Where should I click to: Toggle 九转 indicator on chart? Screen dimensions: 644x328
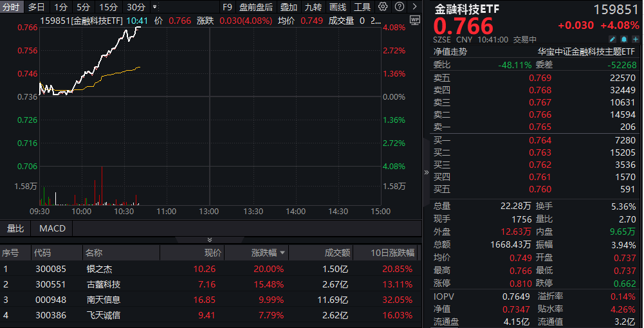pos(313,7)
